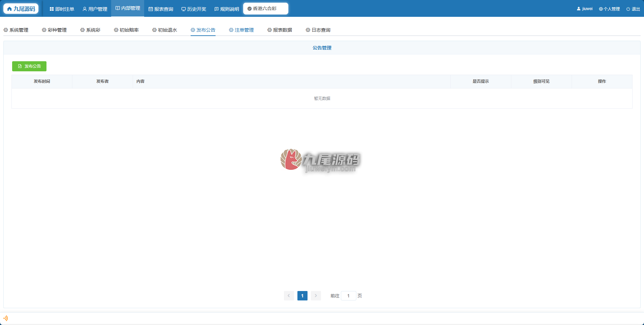Click the orange broadcast icon at bottom left
This screenshot has width=644, height=325.
point(5,318)
